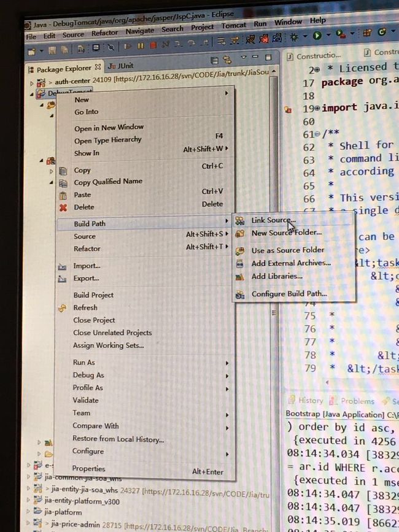399x532 pixels.
Task: Click the Step Over icon
Action: 192,43
